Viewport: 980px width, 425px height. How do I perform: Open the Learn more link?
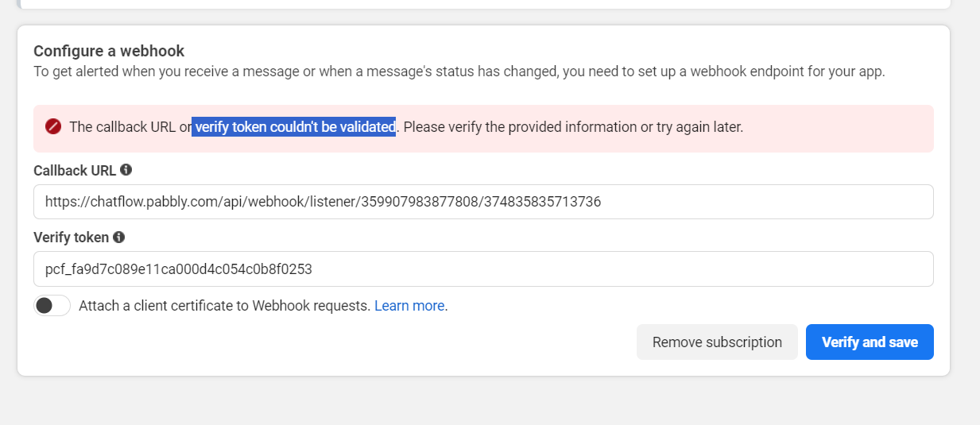tap(409, 306)
